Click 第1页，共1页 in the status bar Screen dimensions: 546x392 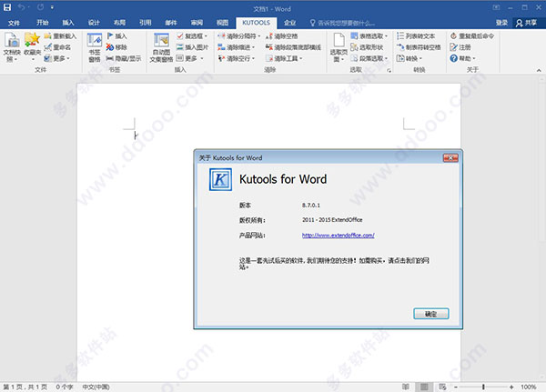[x=25, y=387]
